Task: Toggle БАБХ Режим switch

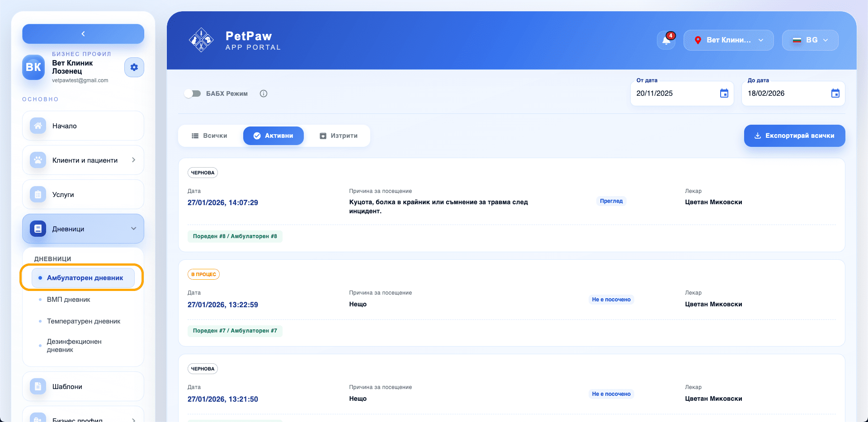Action: tap(193, 94)
